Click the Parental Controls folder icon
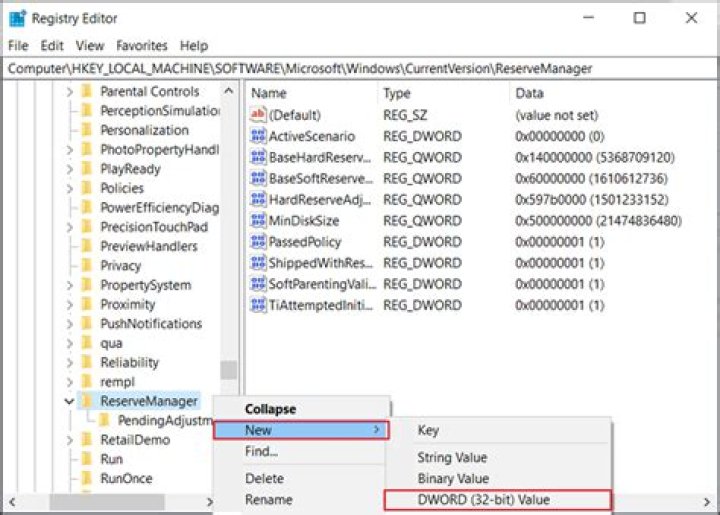Image resolution: width=720 pixels, height=515 pixels. tap(86, 91)
